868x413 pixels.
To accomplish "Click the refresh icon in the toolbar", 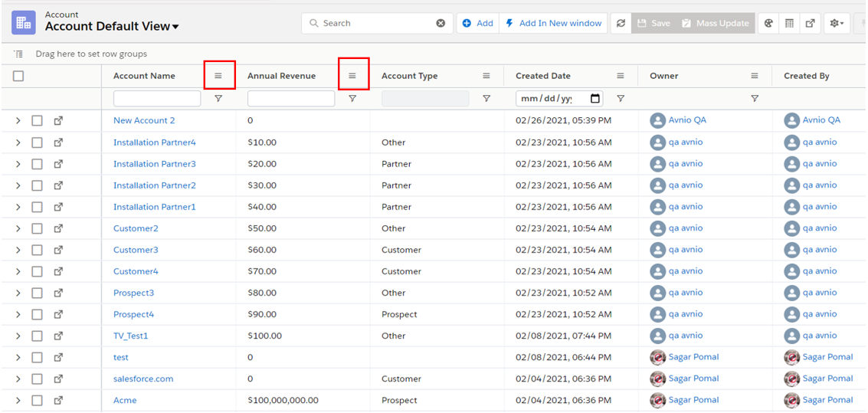I will [x=621, y=24].
